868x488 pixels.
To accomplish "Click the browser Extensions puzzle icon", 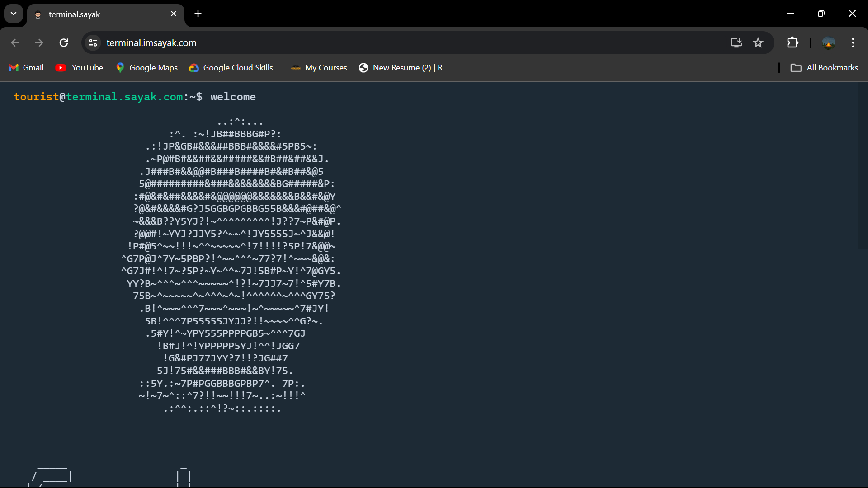I will click(x=793, y=42).
